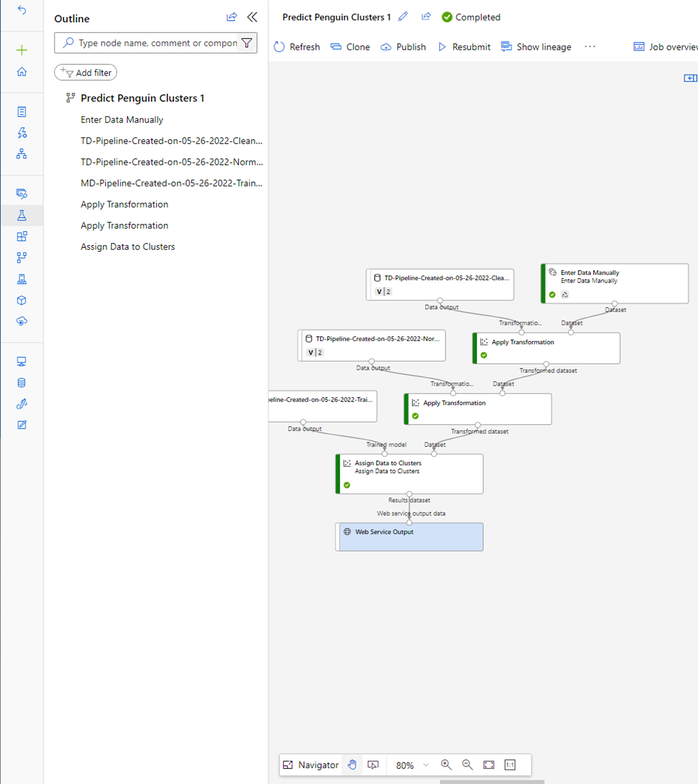Click the node search input field
698x784 pixels.
point(155,43)
